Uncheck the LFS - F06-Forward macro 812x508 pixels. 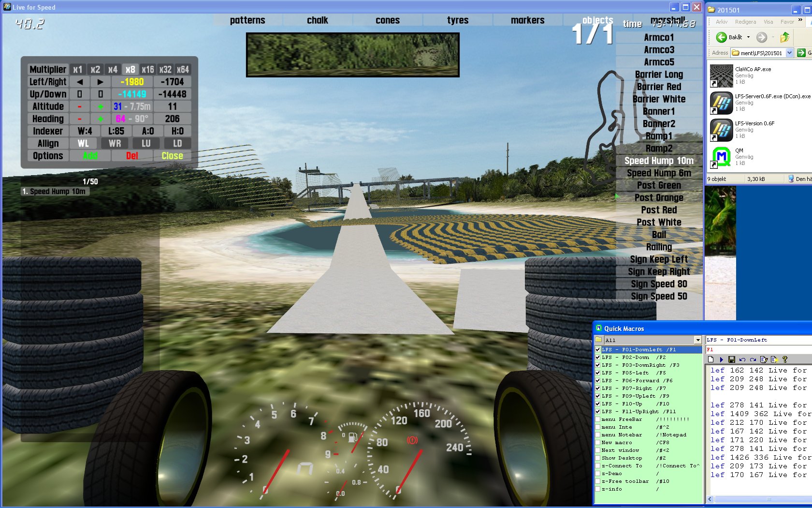point(598,380)
